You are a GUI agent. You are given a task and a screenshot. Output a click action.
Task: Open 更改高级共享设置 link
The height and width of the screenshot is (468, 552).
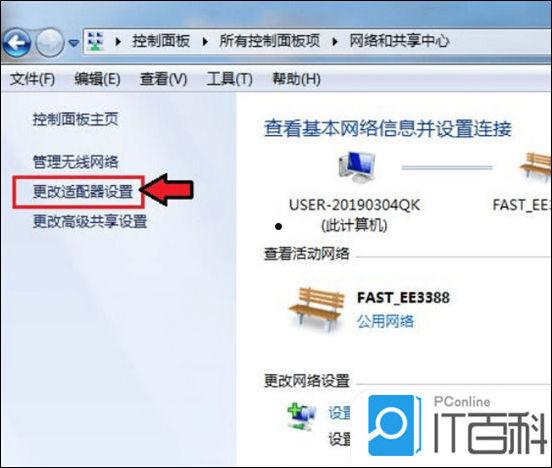coord(90,221)
